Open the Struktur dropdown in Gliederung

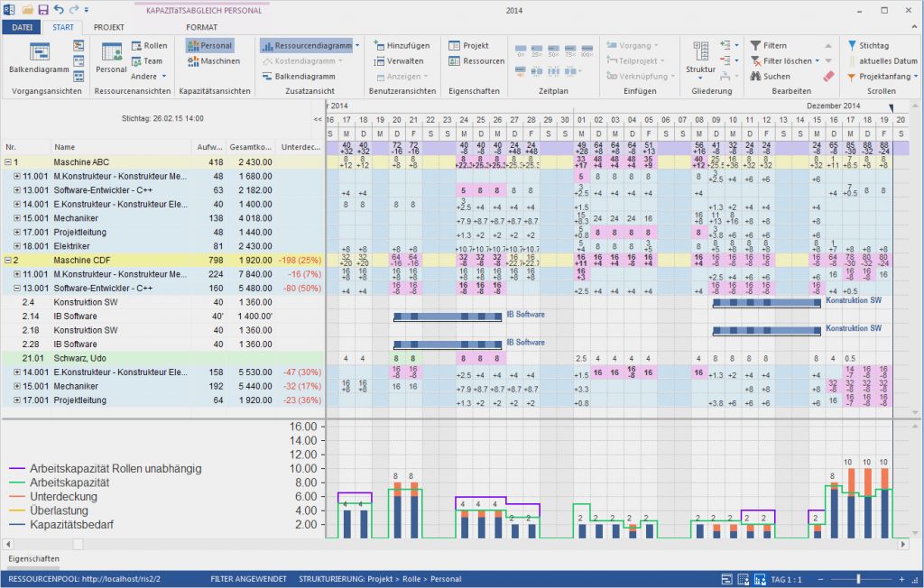[x=700, y=78]
